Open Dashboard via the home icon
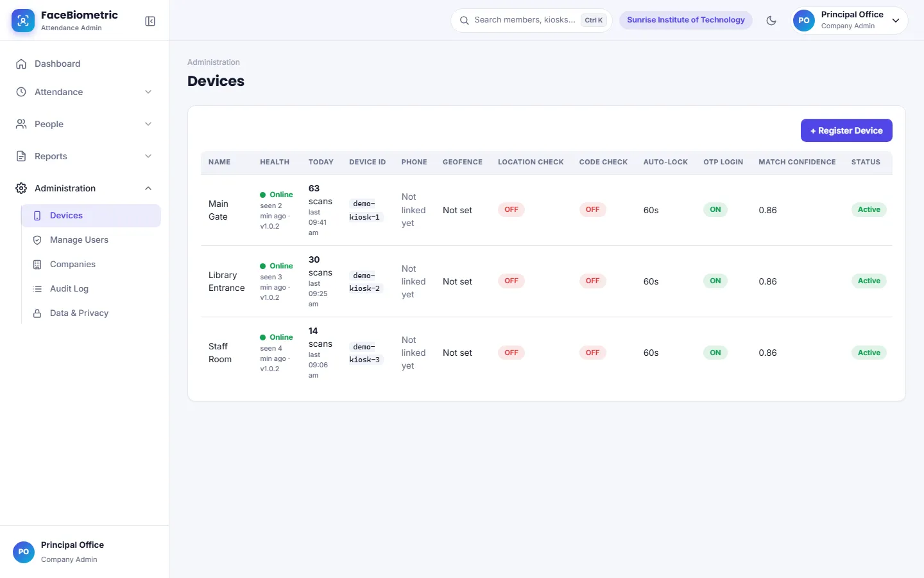Image resolution: width=924 pixels, height=578 pixels. [x=21, y=64]
